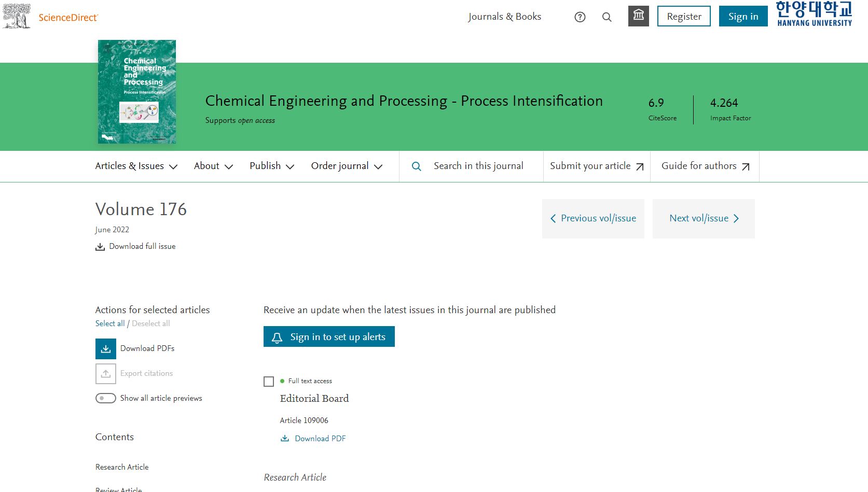Click the Download PDFs arrow icon
This screenshot has height=492, width=868.
click(106, 349)
